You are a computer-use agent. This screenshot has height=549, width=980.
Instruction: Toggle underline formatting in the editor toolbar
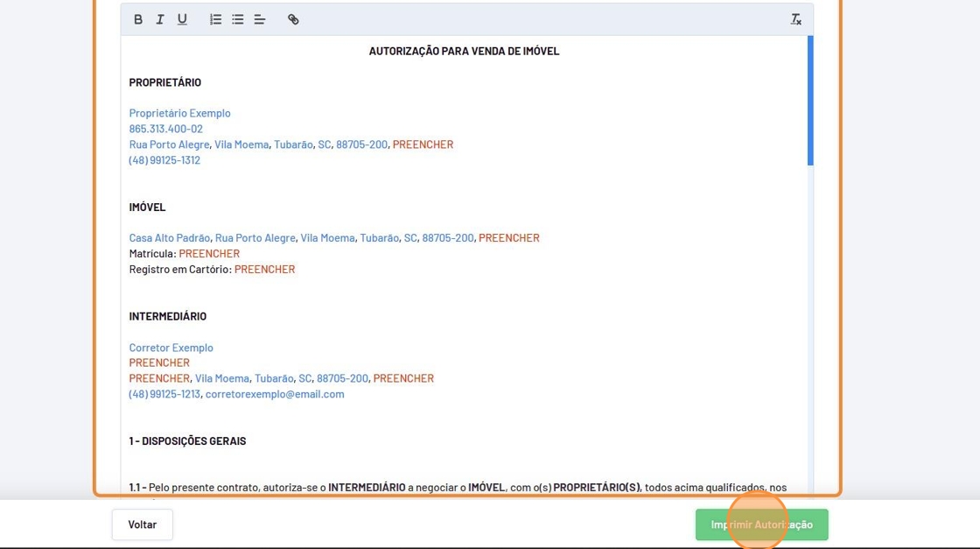pos(182,19)
